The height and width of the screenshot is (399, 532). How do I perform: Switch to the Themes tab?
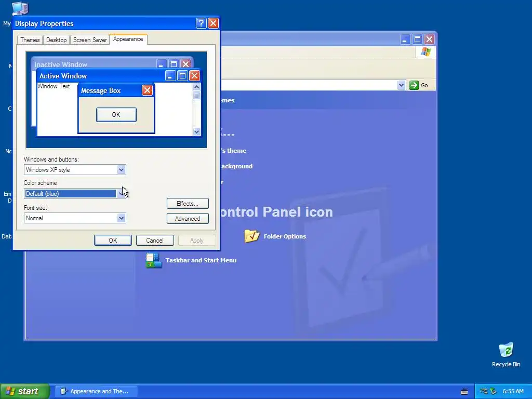tap(30, 39)
